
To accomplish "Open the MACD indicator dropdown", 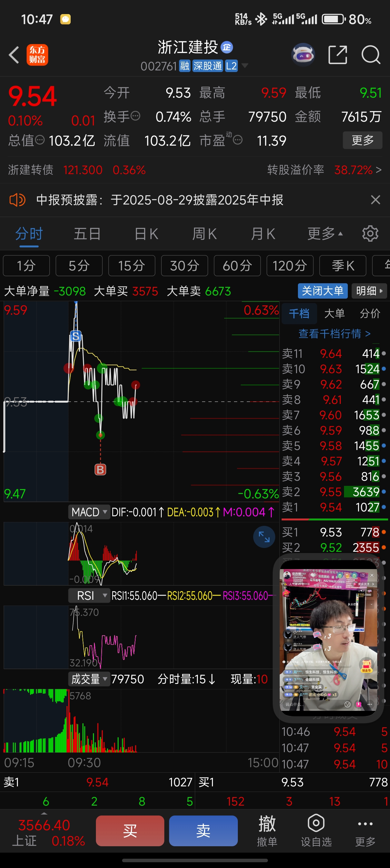I will (89, 512).
